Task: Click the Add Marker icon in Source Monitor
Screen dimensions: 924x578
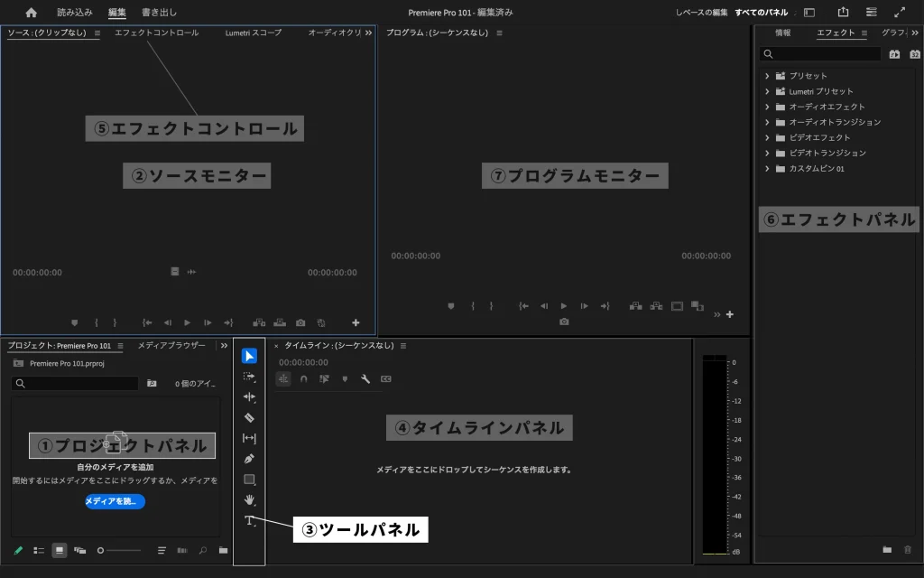Action: 75,322
